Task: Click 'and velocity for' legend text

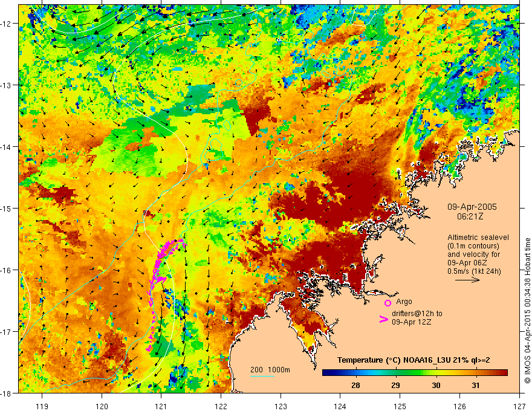Action: 473,254
